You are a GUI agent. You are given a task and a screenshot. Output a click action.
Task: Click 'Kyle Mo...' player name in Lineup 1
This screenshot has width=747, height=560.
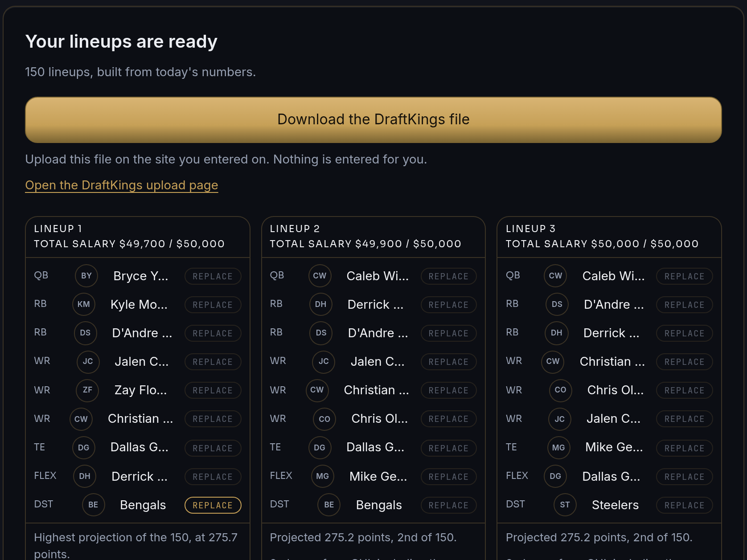click(139, 305)
